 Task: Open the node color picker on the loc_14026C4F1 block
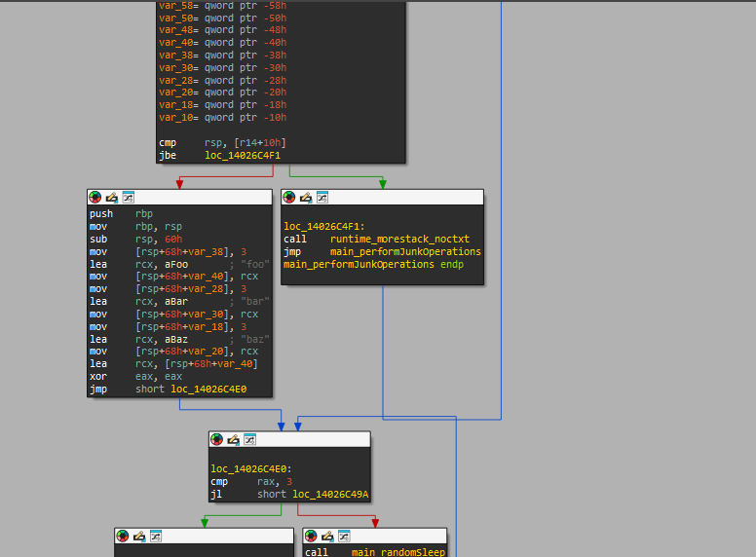tap(289, 197)
